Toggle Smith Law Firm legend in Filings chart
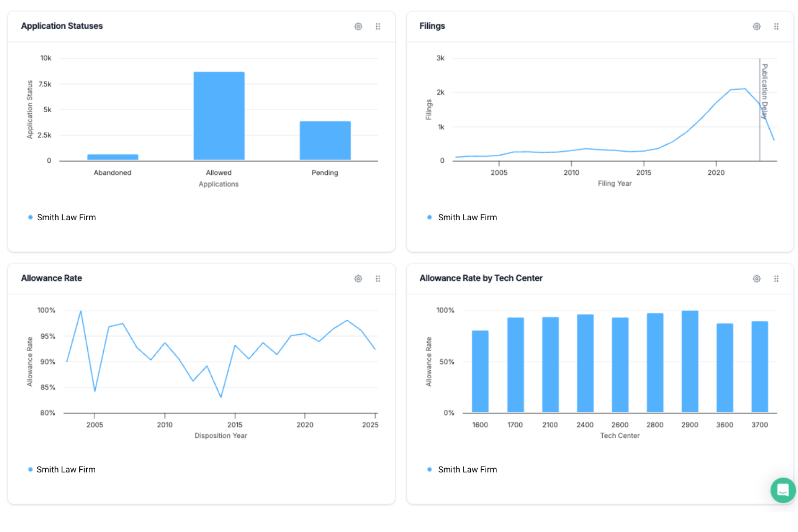 point(462,217)
